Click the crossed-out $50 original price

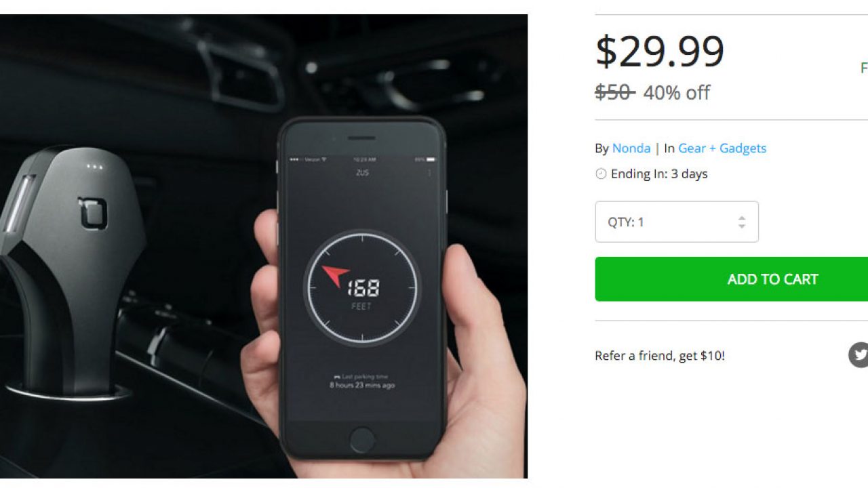click(x=614, y=92)
